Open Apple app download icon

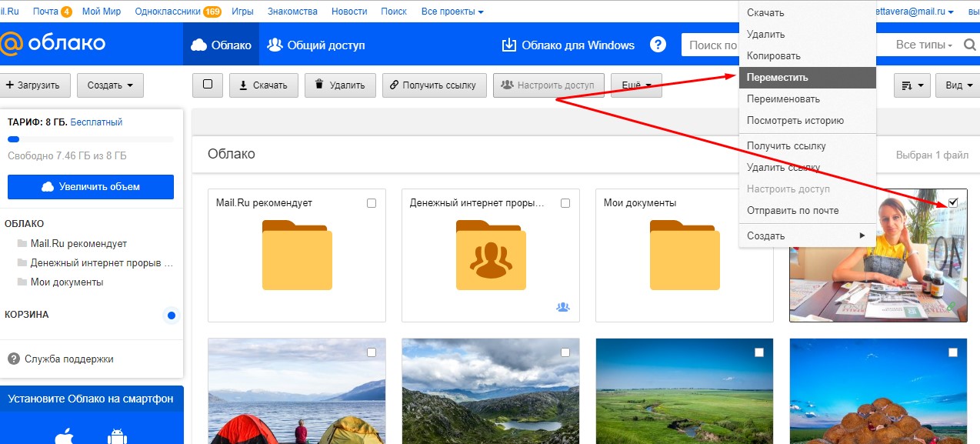(64, 436)
